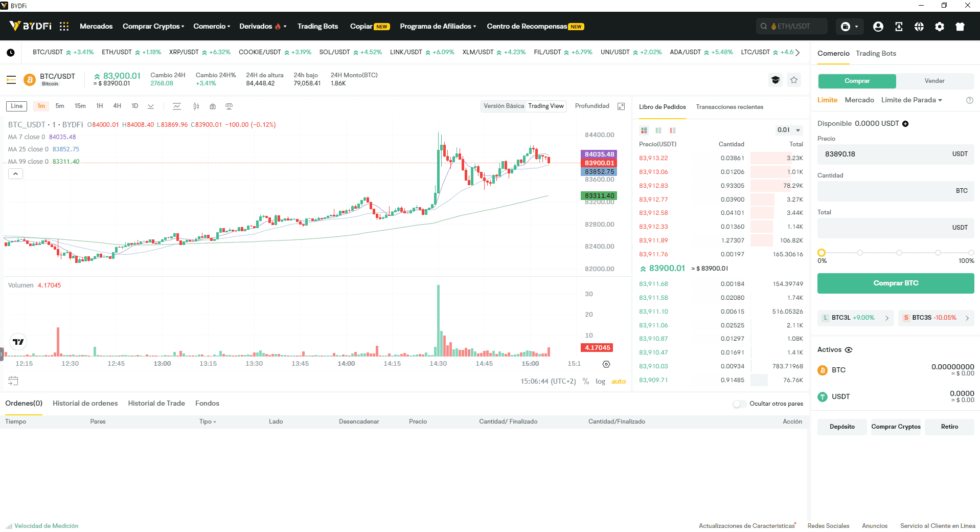Click the user profile icon
The width and height of the screenshot is (980, 532).
tap(878, 27)
